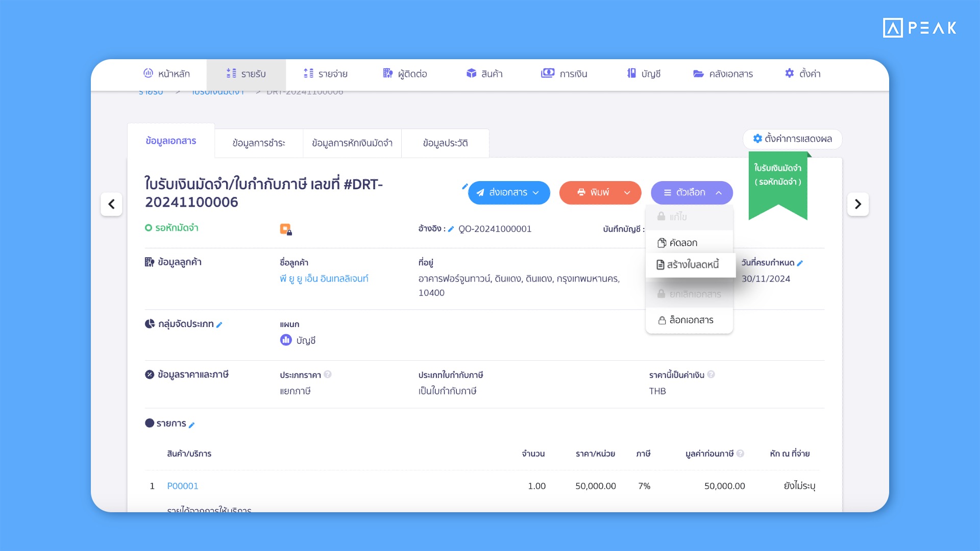
Task: Open the รายจ่าย expense menu
Action: (325, 73)
